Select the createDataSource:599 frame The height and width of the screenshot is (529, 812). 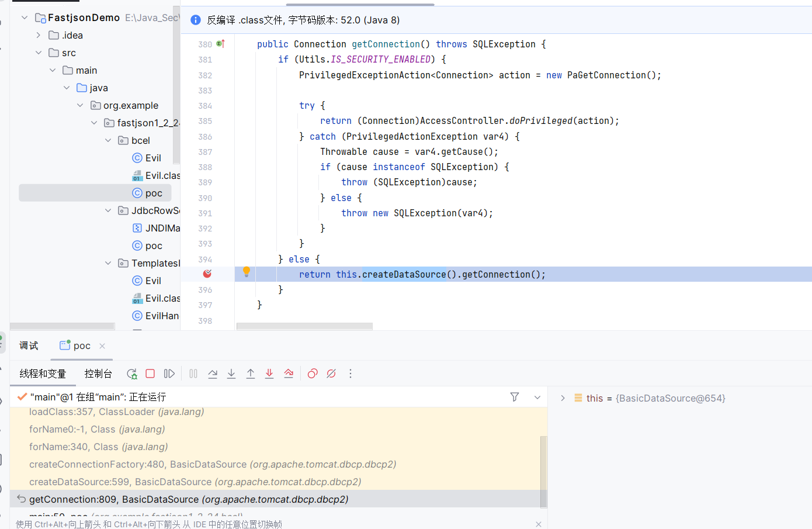275,482
